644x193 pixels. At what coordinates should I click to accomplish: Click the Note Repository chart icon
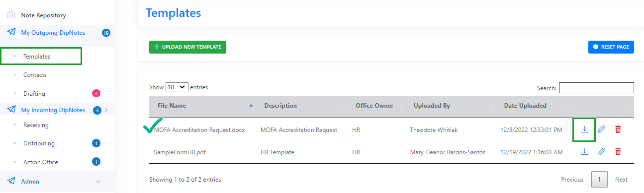coord(11,15)
